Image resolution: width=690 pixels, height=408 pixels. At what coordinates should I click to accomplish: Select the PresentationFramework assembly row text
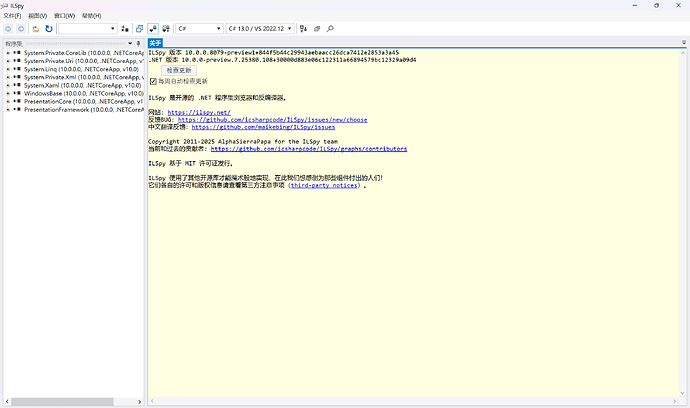coord(84,110)
